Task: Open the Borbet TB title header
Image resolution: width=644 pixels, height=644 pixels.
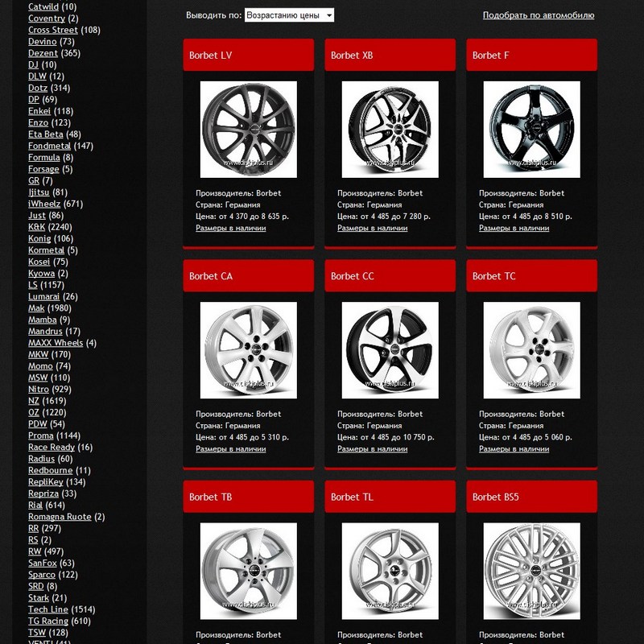Action: click(249, 497)
